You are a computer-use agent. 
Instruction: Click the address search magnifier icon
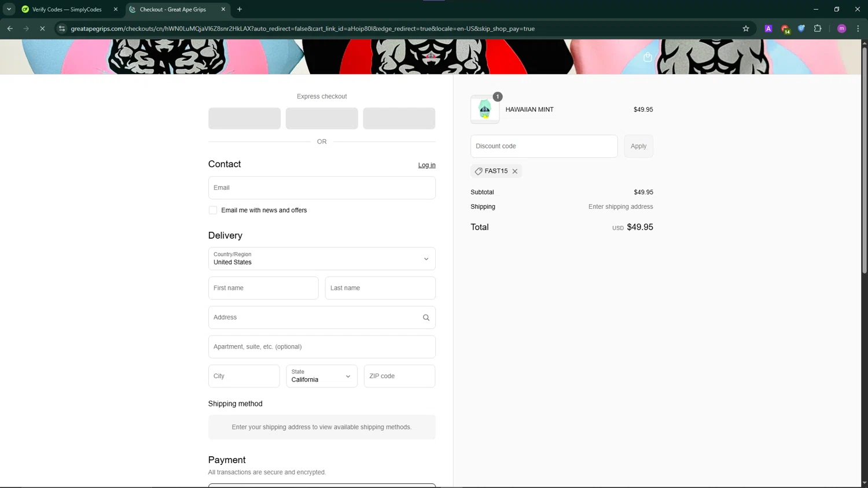click(426, 317)
